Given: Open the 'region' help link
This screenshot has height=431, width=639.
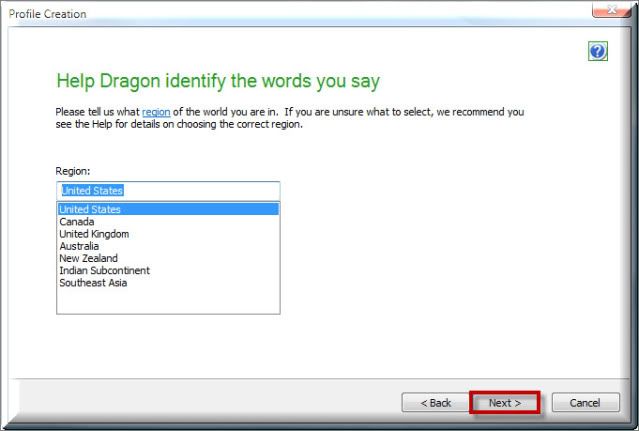Looking at the screenshot, I should pyautogui.click(x=156, y=112).
